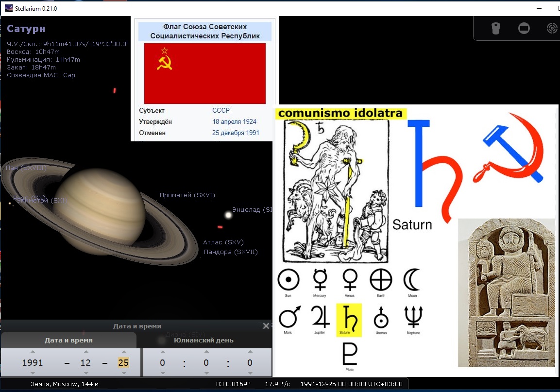Open the СССР link in the flag infobox
Viewport: 560px width, 392px height.
[x=221, y=110]
